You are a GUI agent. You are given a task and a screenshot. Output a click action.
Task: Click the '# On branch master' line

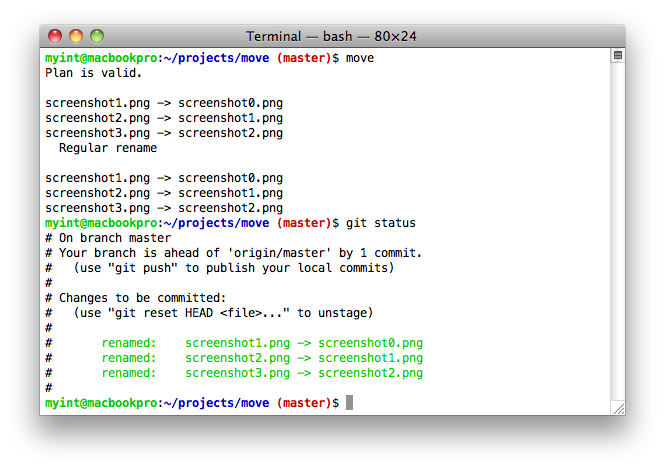pos(108,238)
